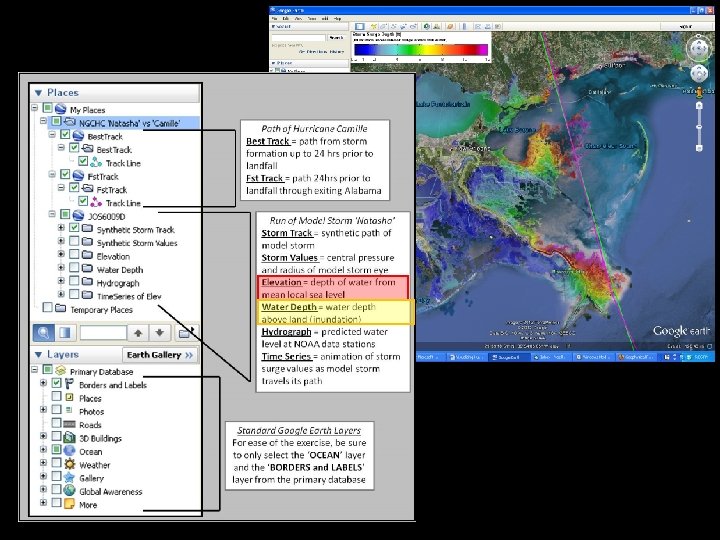Open Help menu in Google Earth window
The width and height of the screenshot is (720, 540).
338,19
